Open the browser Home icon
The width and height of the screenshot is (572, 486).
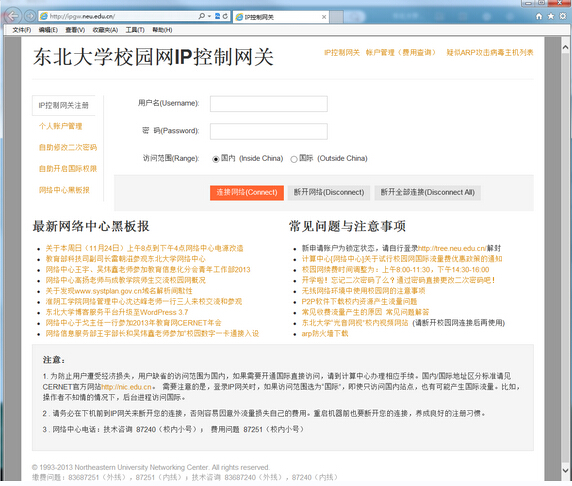[539, 16]
